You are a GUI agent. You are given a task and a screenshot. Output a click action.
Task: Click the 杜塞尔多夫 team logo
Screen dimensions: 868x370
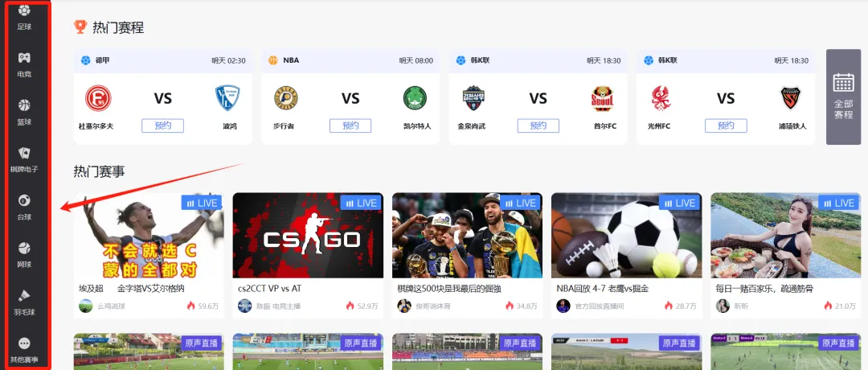coord(99,99)
